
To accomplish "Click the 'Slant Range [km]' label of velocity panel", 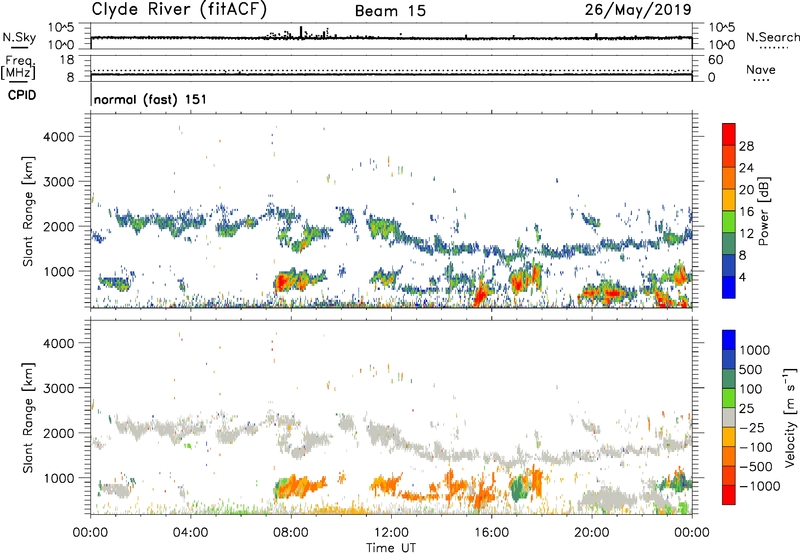I will [x=28, y=418].
